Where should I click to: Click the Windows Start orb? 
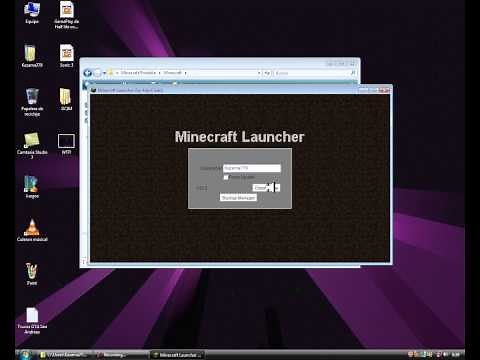coord(25,355)
